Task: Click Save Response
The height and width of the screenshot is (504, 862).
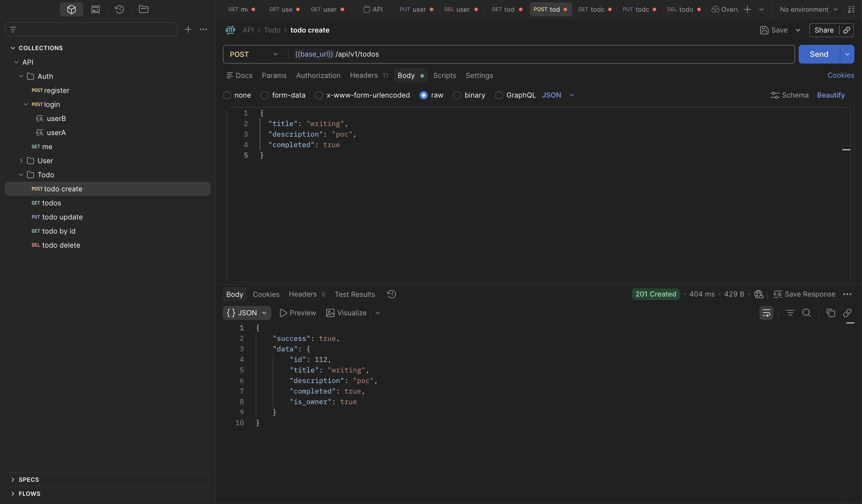Action: (805, 294)
